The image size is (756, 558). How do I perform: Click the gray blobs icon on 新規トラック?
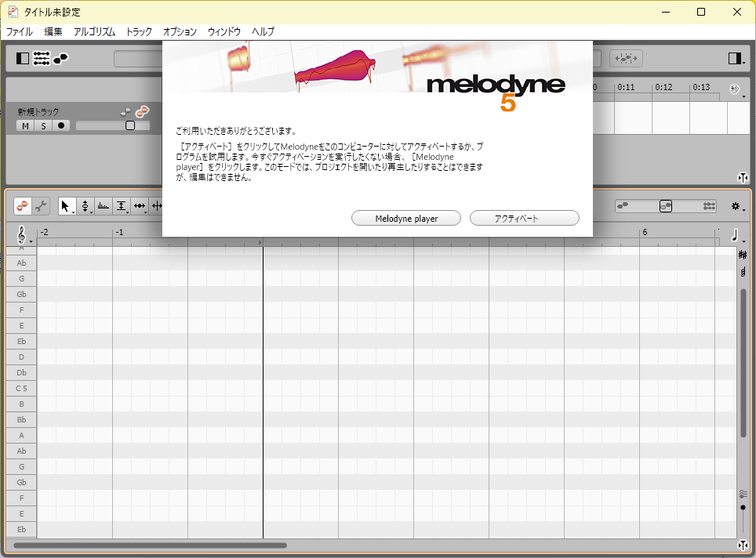click(x=125, y=112)
